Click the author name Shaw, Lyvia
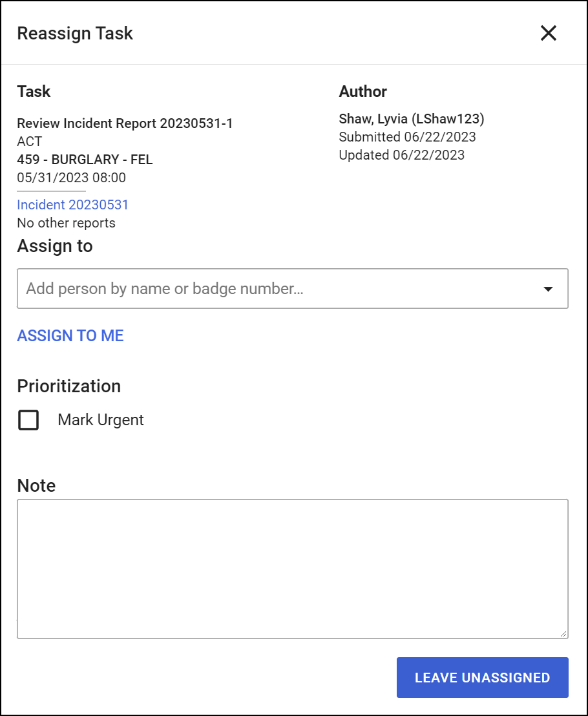 (x=411, y=119)
